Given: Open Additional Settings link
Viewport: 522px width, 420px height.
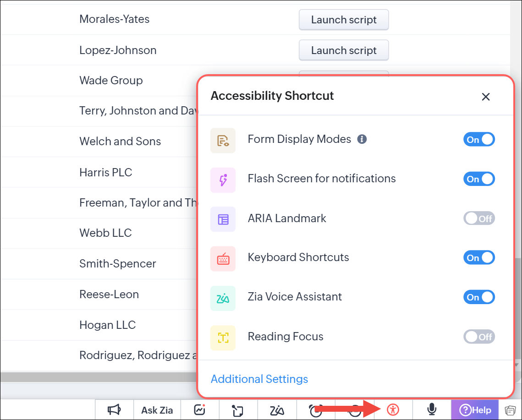Looking at the screenshot, I should [x=259, y=379].
